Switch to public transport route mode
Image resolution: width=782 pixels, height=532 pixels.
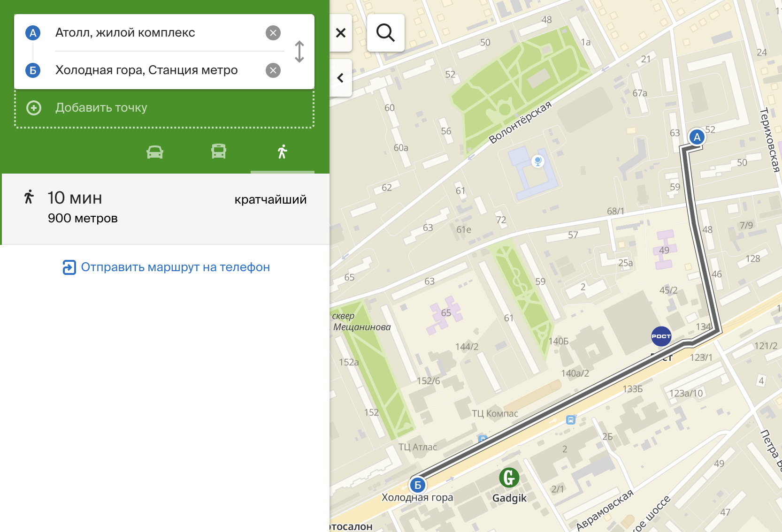pyautogui.click(x=219, y=152)
